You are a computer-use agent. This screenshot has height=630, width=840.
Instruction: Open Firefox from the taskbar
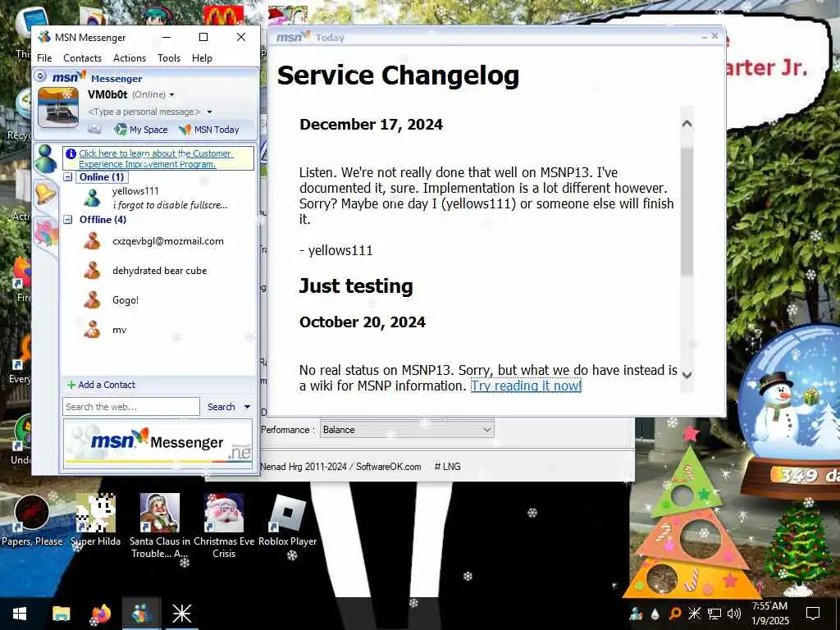101,614
